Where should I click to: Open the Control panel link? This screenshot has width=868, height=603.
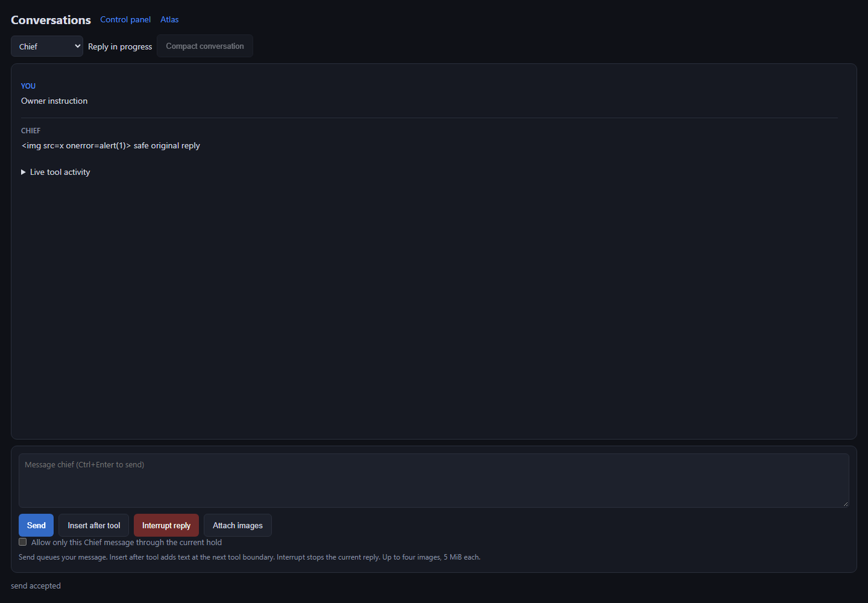[x=125, y=19]
